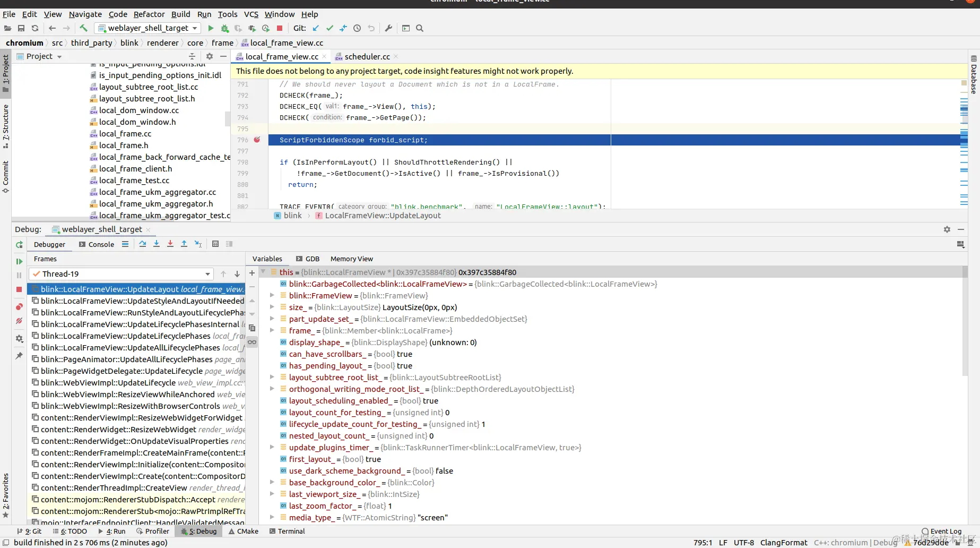Image resolution: width=980 pixels, height=548 pixels.
Task: Click Step Over icon in debugger toolbar
Action: tap(143, 244)
